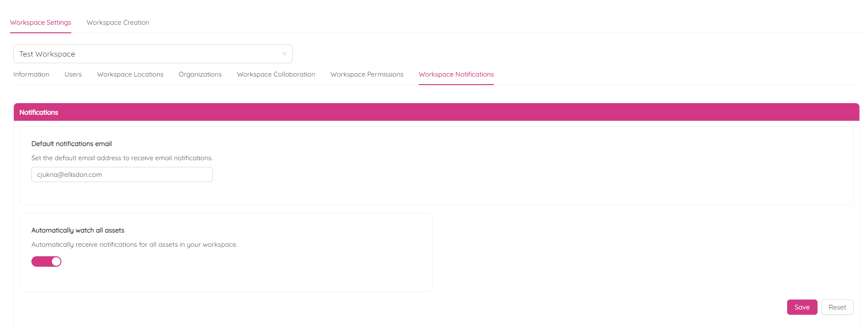Open the Workspace Locations tab
Viewport: 868px width, 329px height.
click(x=130, y=74)
